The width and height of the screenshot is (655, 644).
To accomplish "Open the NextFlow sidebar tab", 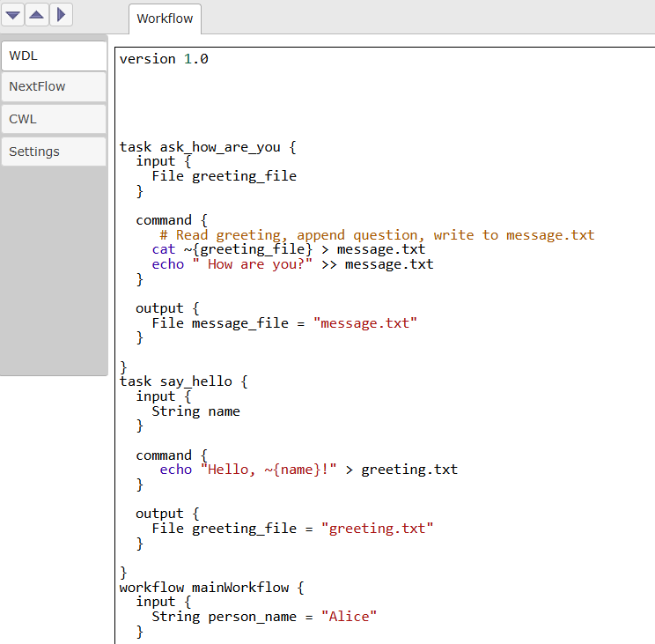I will 54,86.
